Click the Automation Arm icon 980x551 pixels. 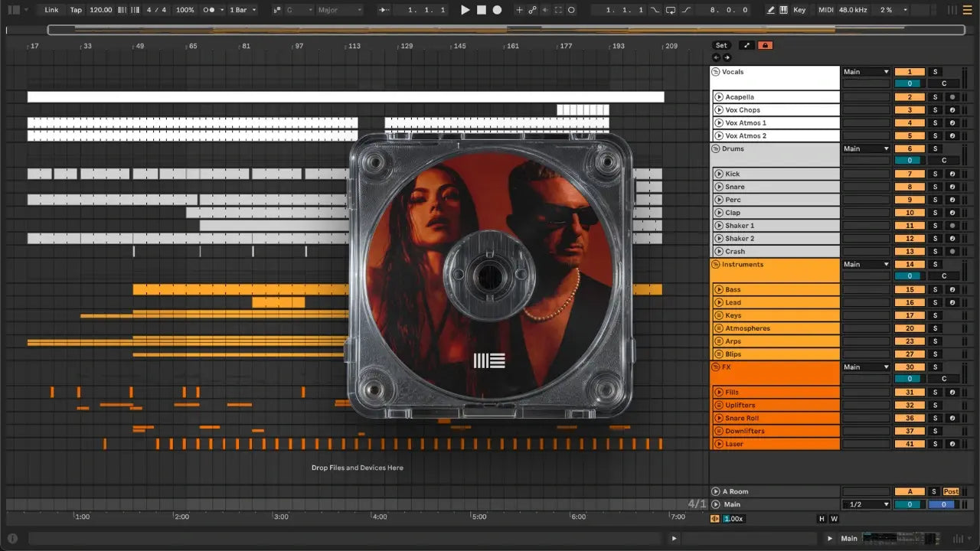click(532, 10)
